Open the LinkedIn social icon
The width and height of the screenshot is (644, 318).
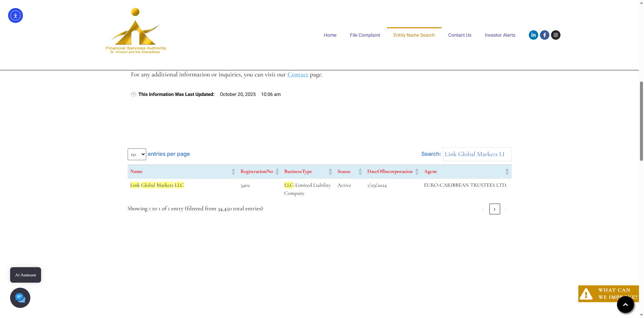(x=533, y=35)
